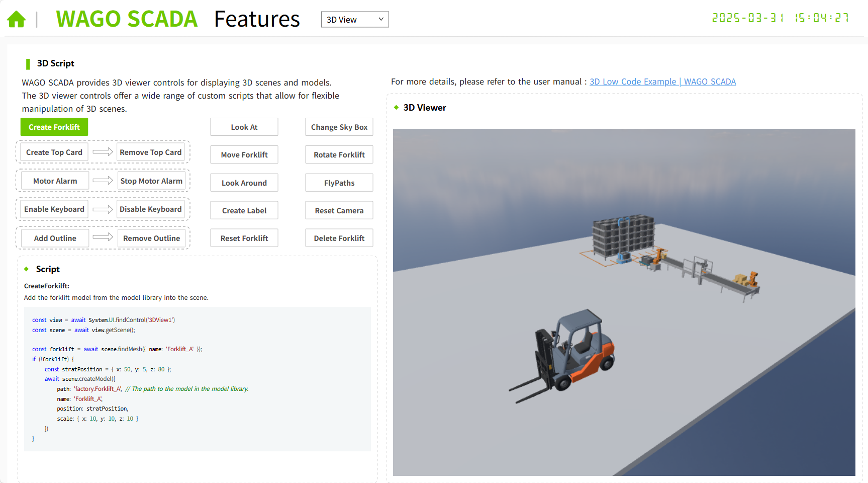Click Remove Top Card button
The width and height of the screenshot is (868, 483).
(x=150, y=152)
